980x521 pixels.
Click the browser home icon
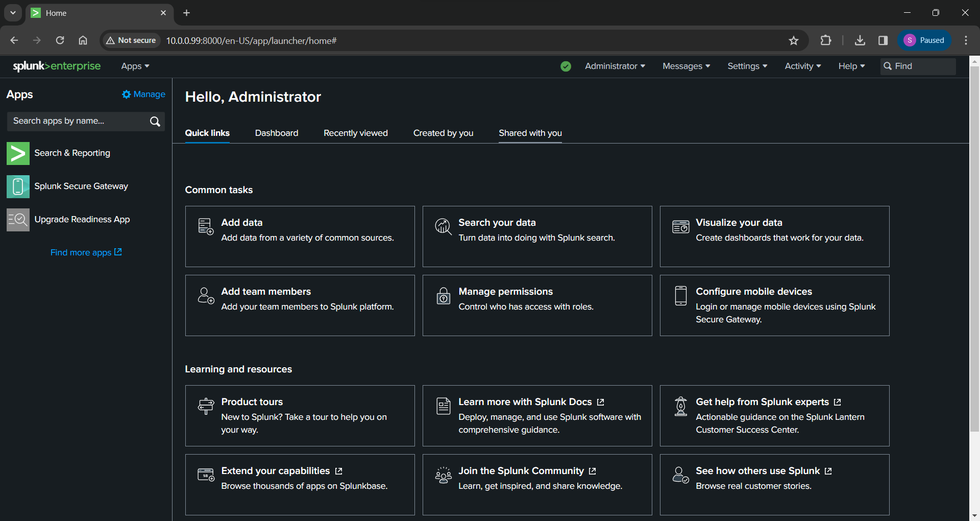pos(83,40)
